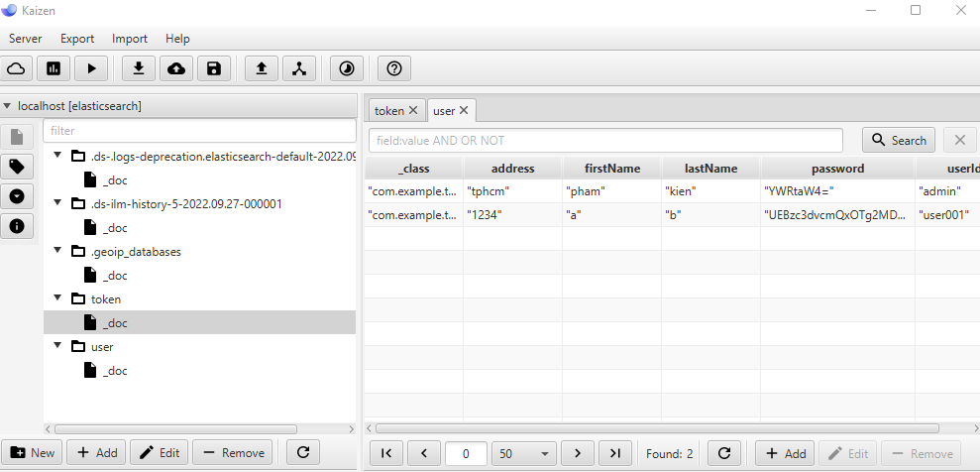
Task: Click the cloud upload toolbar icon
Action: [176, 68]
